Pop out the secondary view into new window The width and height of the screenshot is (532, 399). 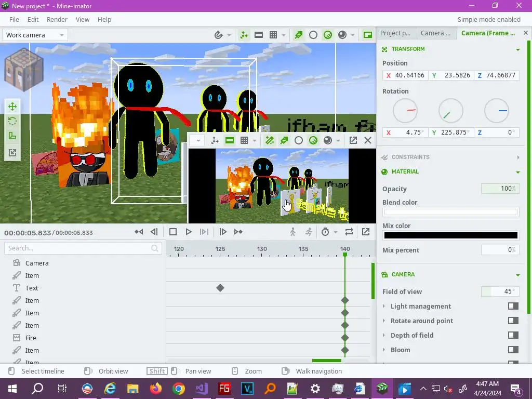(x=353, y=140)
